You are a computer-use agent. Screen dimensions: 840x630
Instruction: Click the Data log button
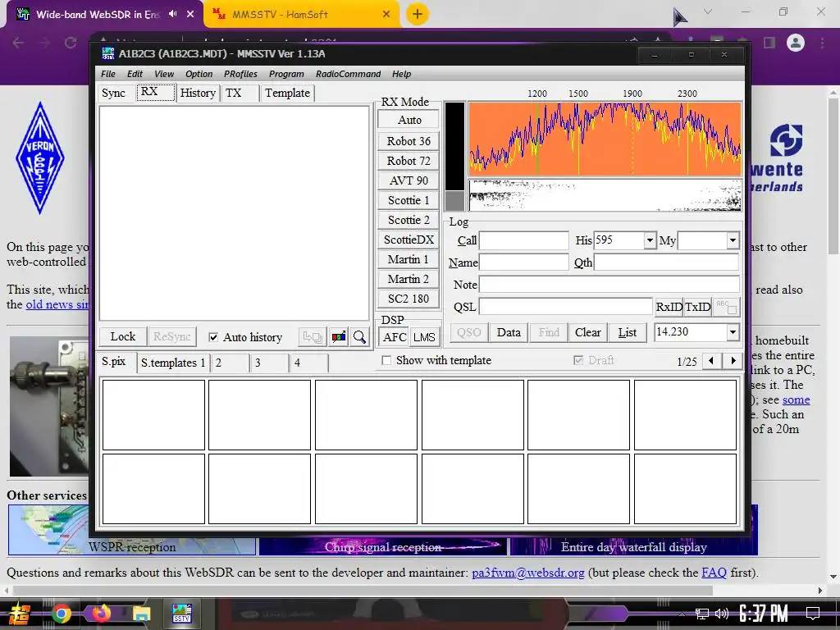509,332
